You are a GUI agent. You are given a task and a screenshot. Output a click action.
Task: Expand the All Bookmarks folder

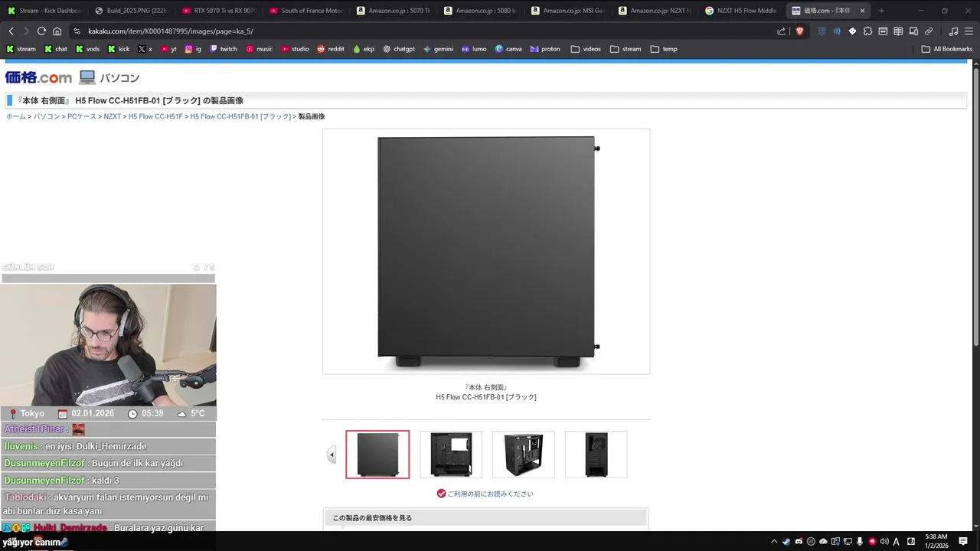947,49
